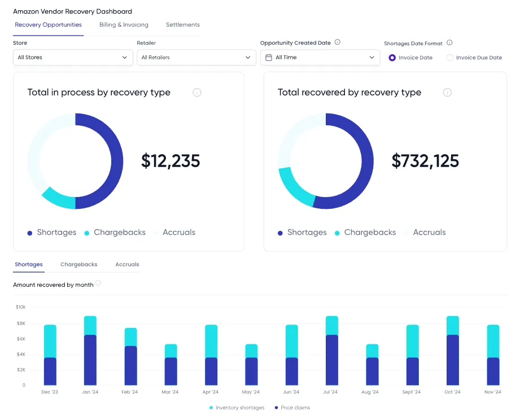Click dark blue Shortages segment of in-process donut
The height and width of the screenshot is (420, 520).
click(x=116, y=161)
